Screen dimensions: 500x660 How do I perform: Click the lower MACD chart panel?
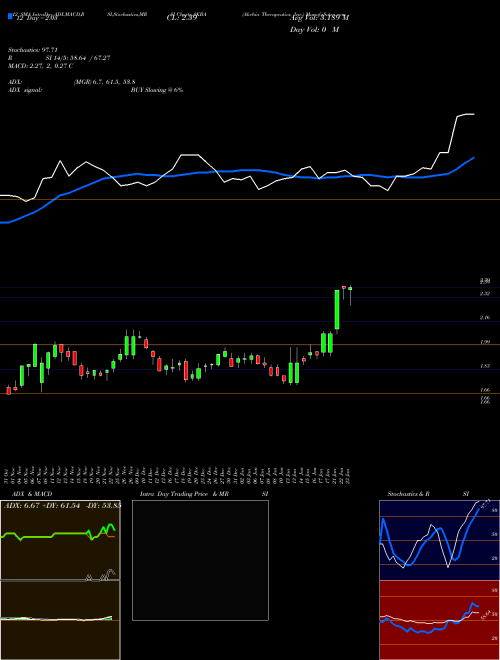pos(60,620)
